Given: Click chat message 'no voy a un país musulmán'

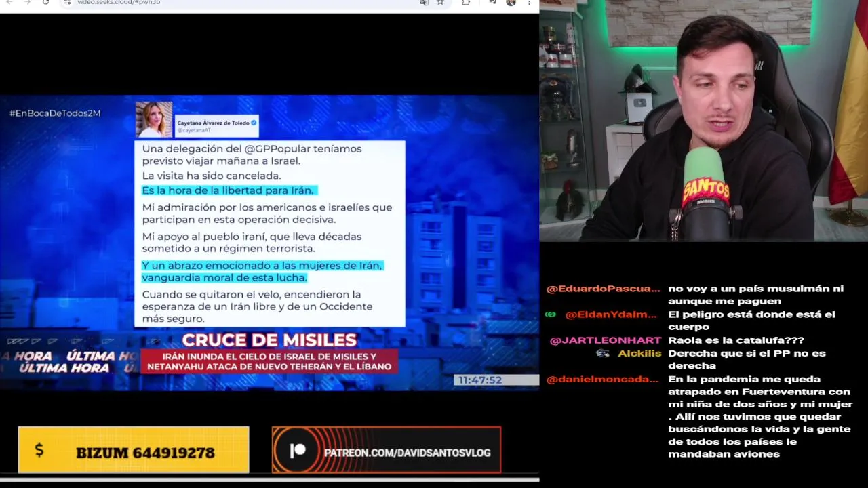Looking at the screenshot, I should pyautogui.click(x=755, y=295).
